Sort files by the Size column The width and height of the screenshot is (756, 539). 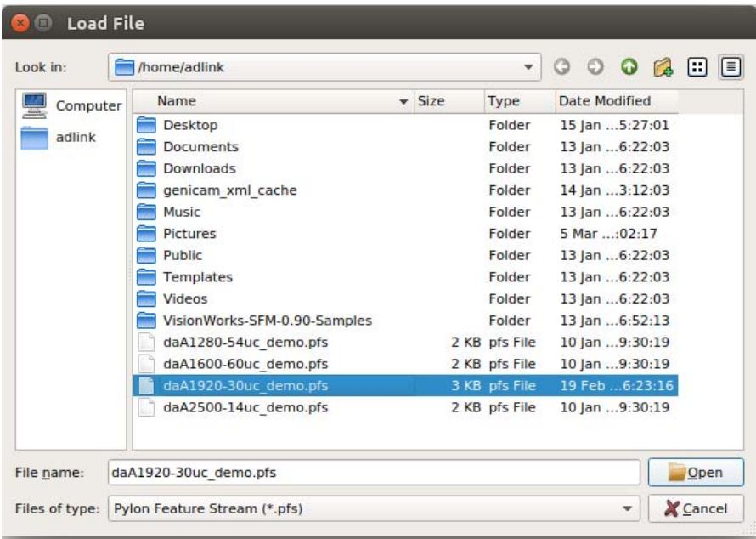[x=449, y=101]
